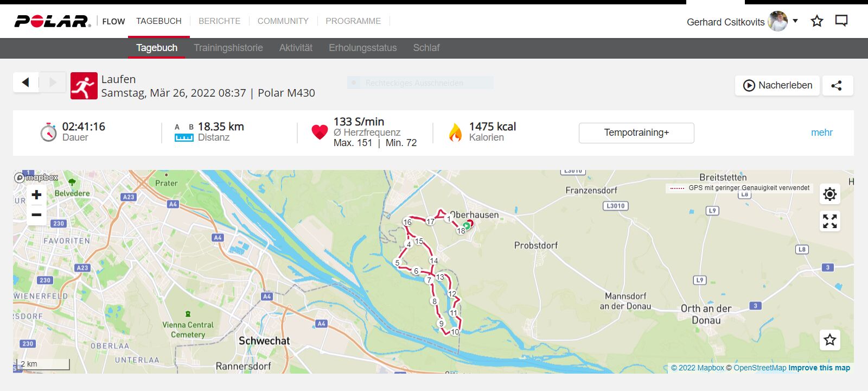The width and height of the screenshot is (868, 391).
Task: Open the Improve this map link
Action: [819, 368]
